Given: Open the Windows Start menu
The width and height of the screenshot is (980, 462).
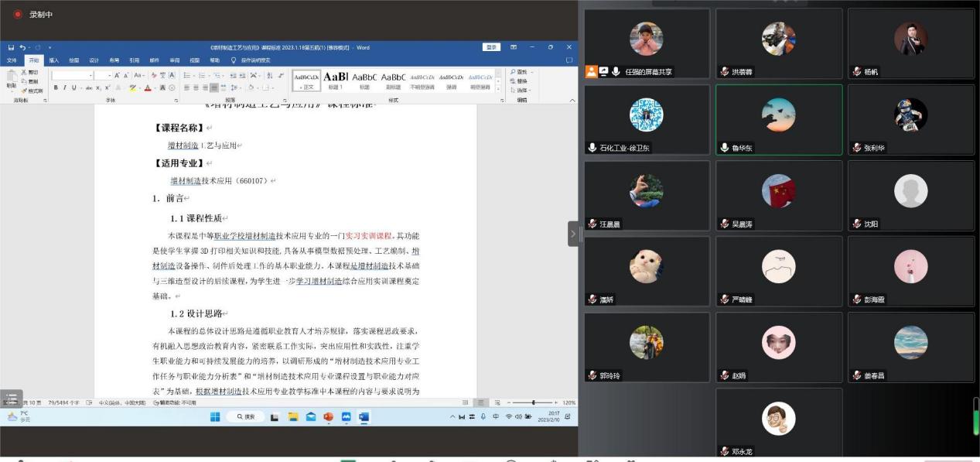Looking at the screenshot, I should tap(215, 416).
